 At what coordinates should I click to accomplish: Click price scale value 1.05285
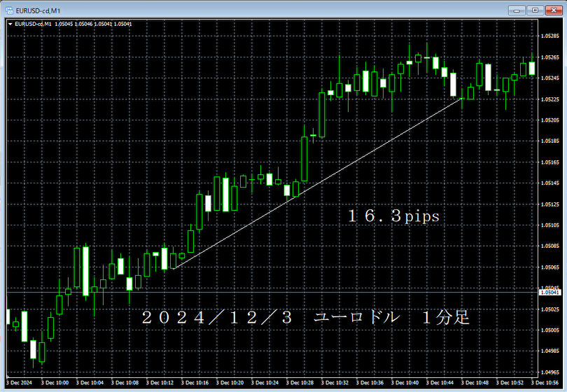549,36
